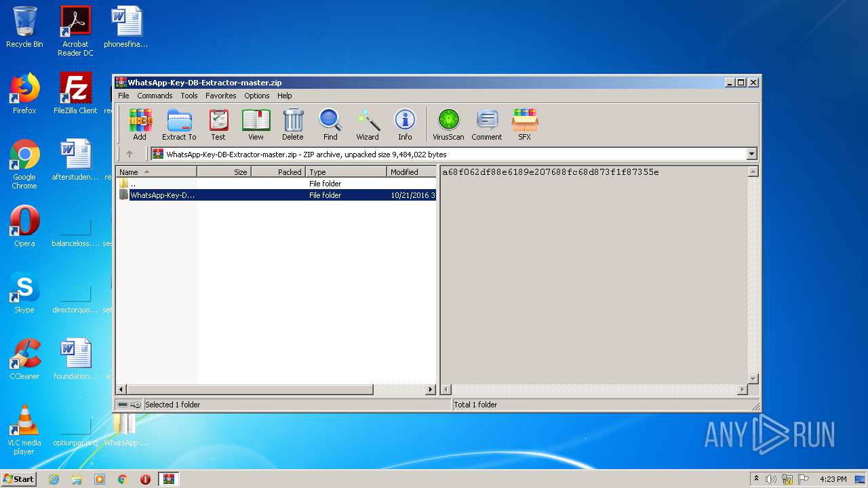Open the Google Chrome desktop shortcut

click(24, 164)
